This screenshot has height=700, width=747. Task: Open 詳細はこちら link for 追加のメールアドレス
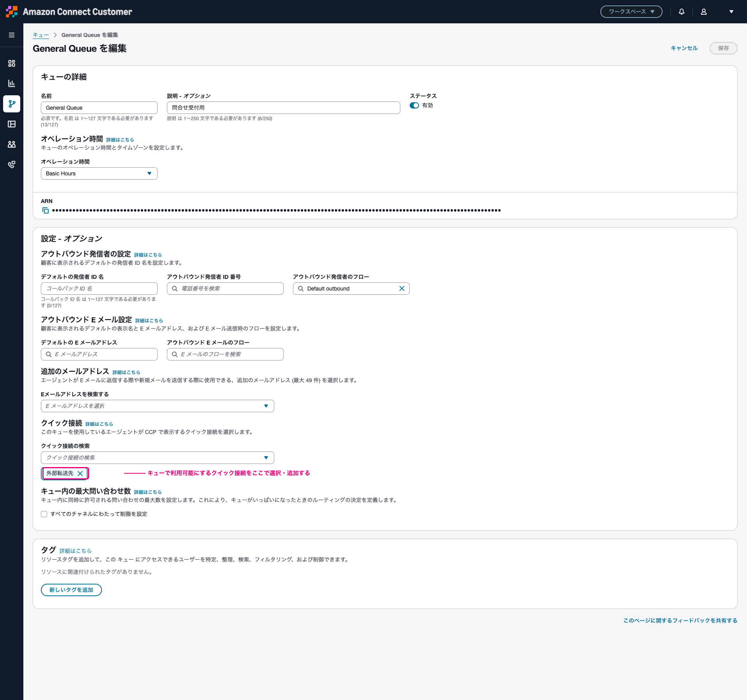pyautogui.click(x=126, y=372)
